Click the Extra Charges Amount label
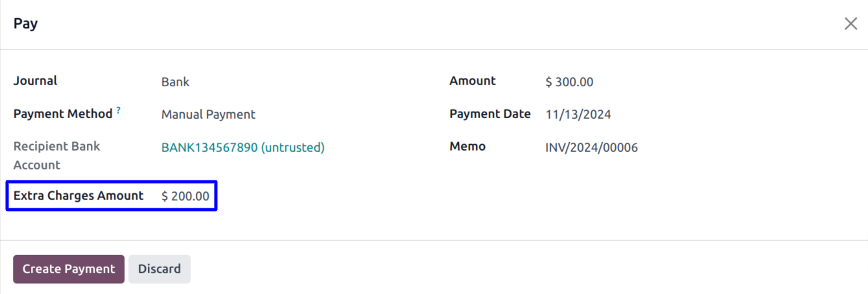Image resolution: width=868 pixels, height=294 pixels. 78,196
